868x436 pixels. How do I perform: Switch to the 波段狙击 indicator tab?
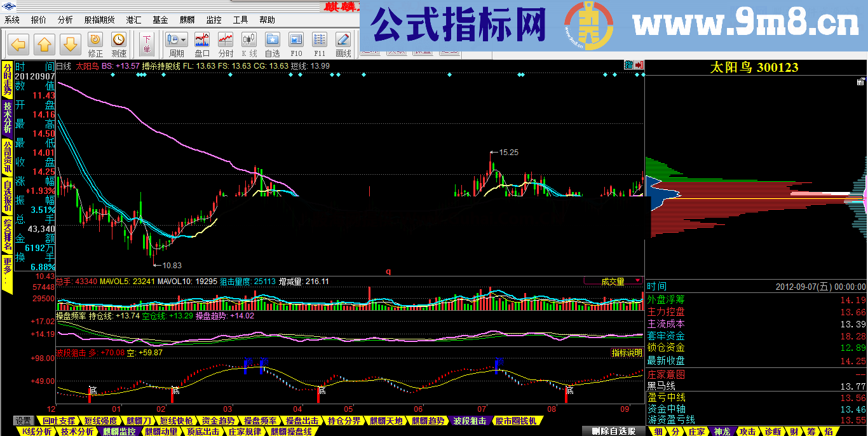tap(470, 421)
